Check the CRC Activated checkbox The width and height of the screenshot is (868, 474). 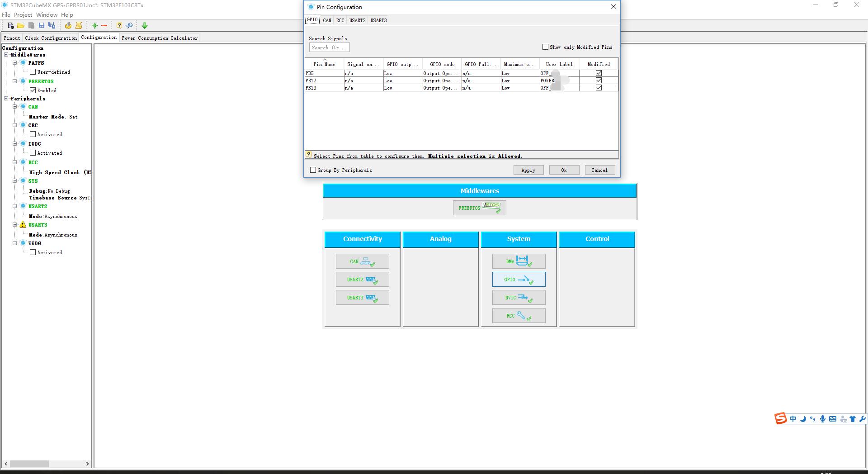tap(33, 134)
